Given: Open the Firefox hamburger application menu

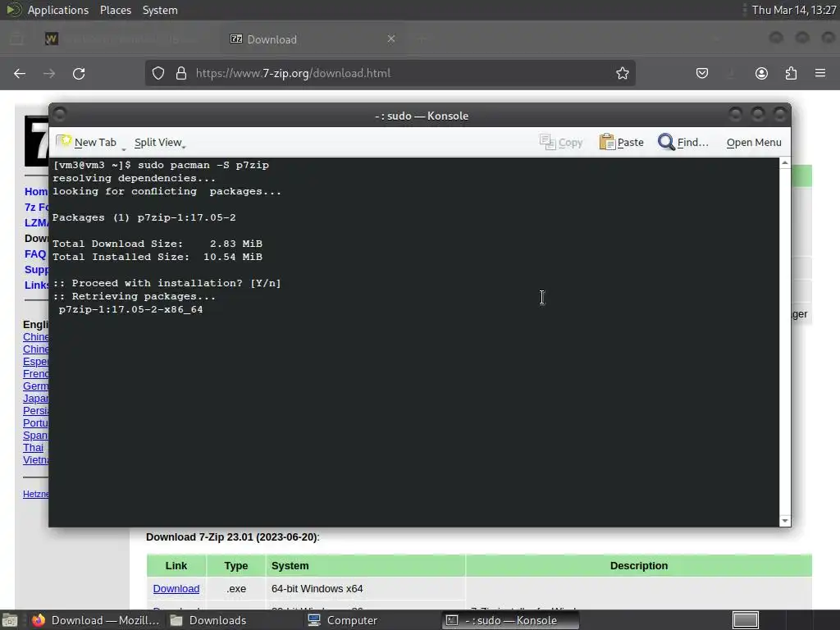Looking at the screenshot, I should click(820, 73).
